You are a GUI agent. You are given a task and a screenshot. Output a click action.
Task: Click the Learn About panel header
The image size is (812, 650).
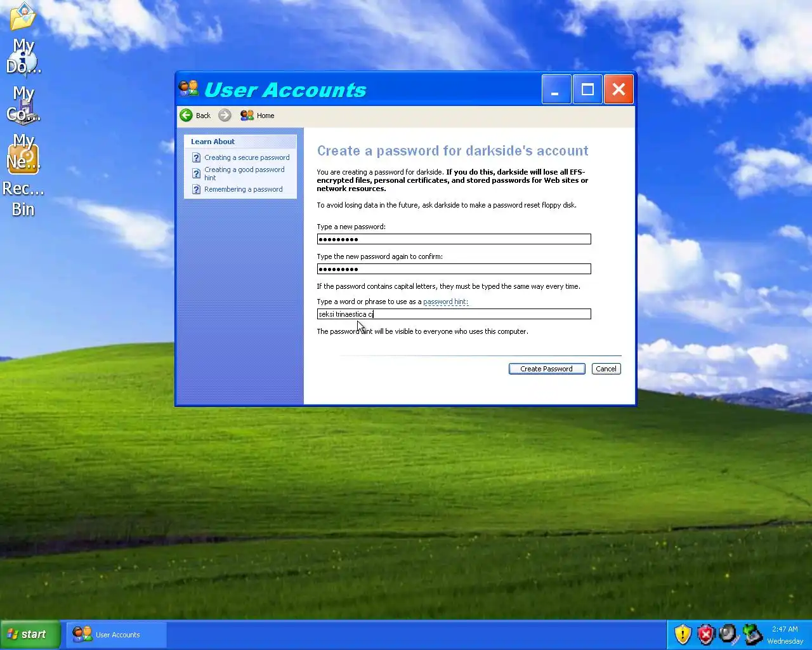pyautogui.click(x=240, y=142)
